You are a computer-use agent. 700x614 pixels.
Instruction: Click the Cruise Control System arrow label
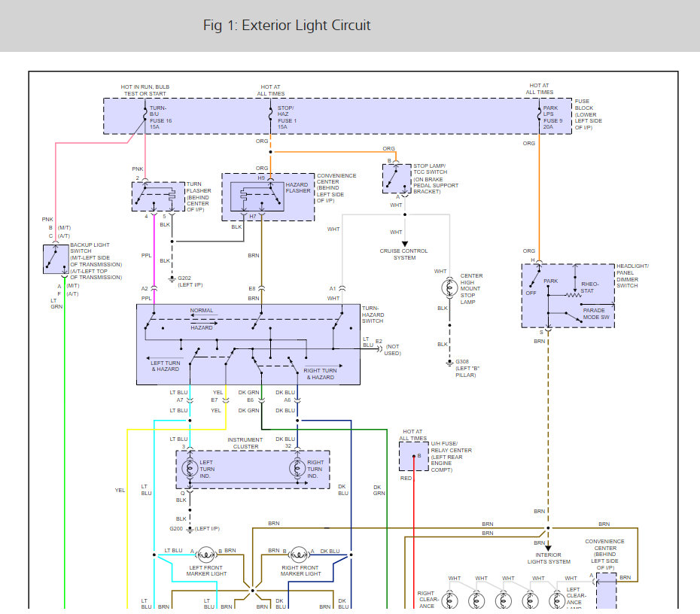[x=404, y=254]
